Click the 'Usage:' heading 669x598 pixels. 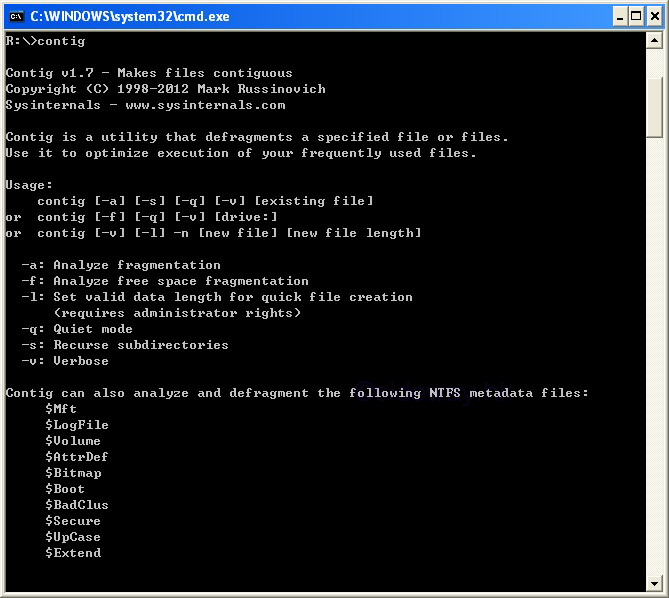[29, 185]
